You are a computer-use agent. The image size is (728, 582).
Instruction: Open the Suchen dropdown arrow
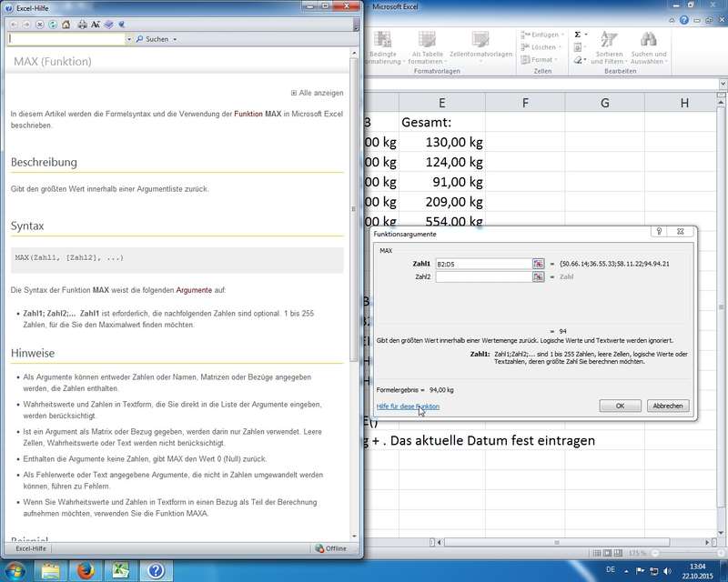click(x=175, y=40)
